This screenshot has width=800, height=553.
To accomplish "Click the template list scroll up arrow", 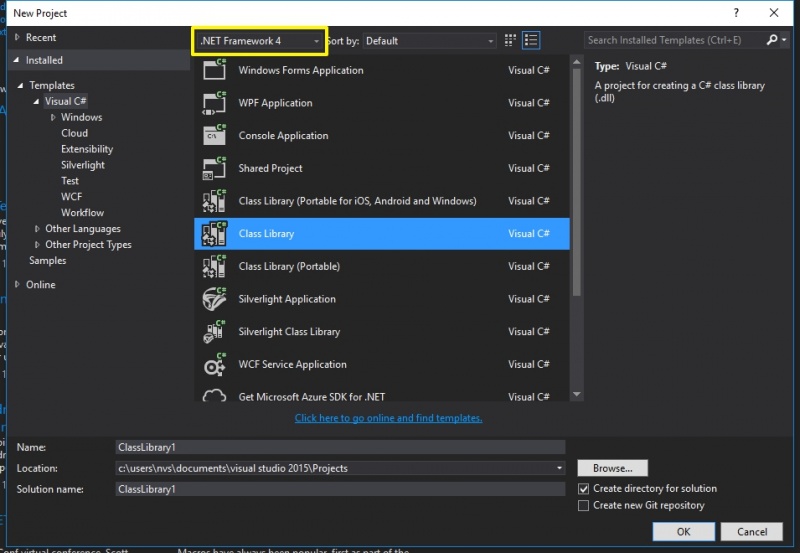I will (x=577, y=62).
